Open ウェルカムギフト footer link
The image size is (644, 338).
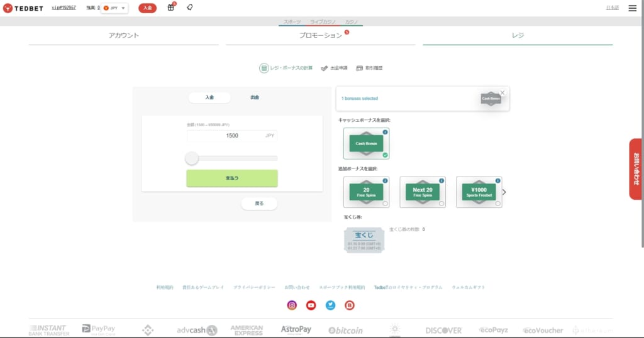(468, 288)
